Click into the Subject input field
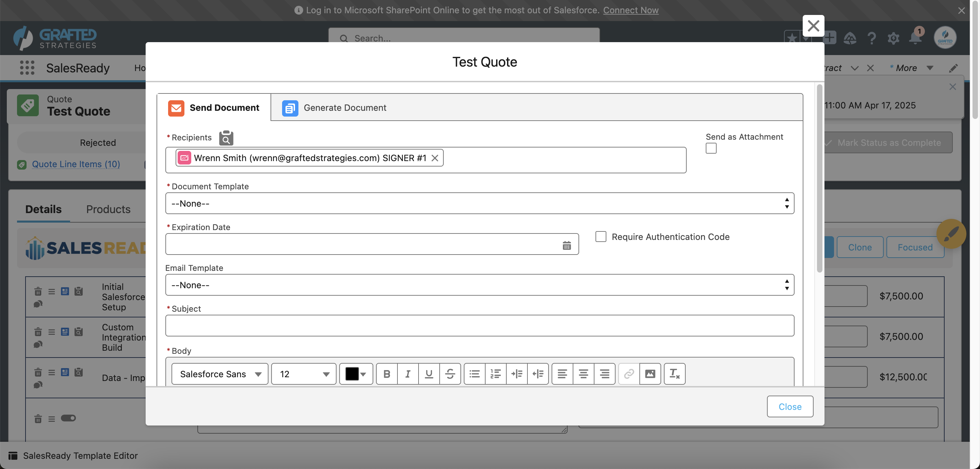Image resolution: width=980 pixels, height=469 pixels. (479, 326)
